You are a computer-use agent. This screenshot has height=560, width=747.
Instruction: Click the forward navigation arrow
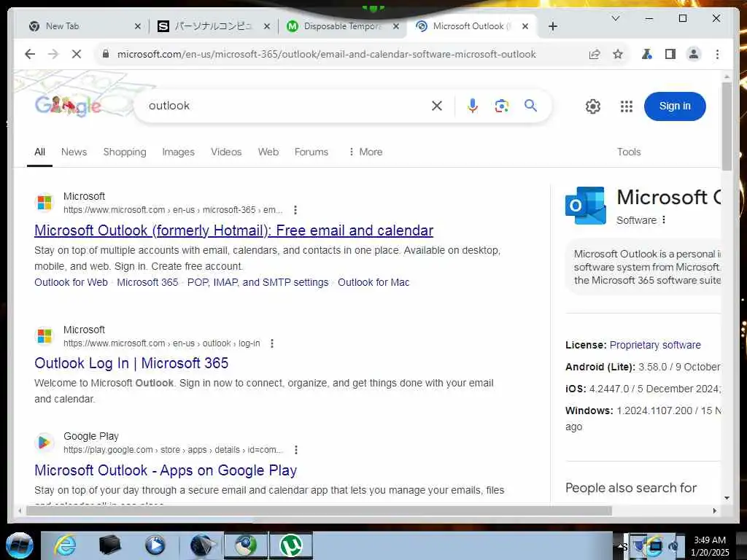(x=53, y=54)
